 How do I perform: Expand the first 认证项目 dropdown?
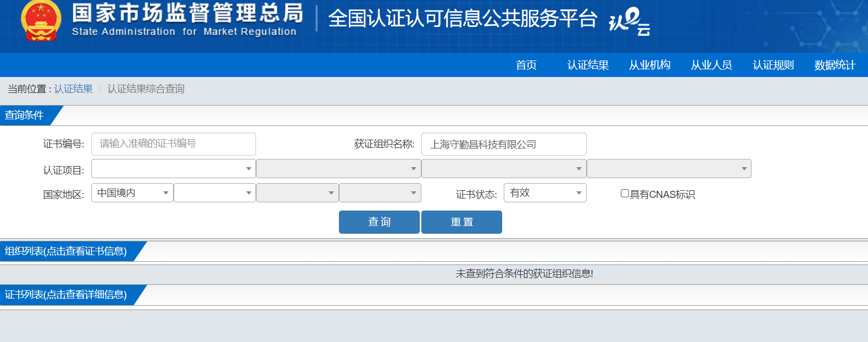click(174, 169)
